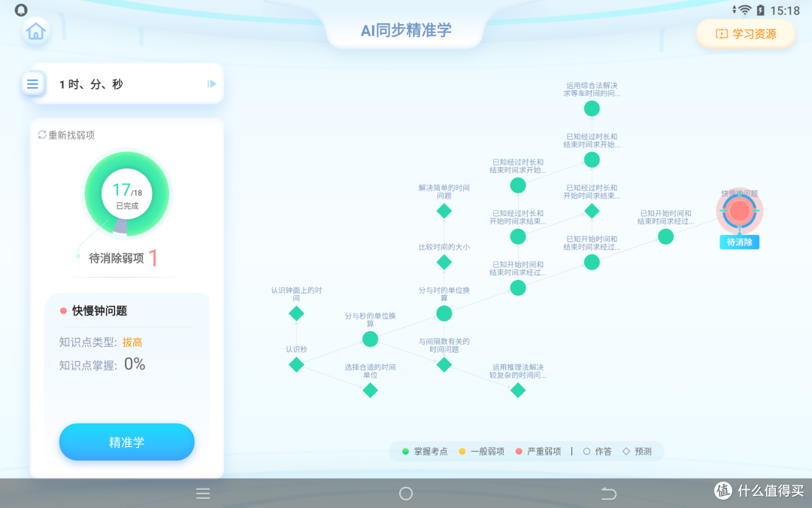Open 学习资源 learning resources
This screenshot has width=812, height=508.
(746, 34)
